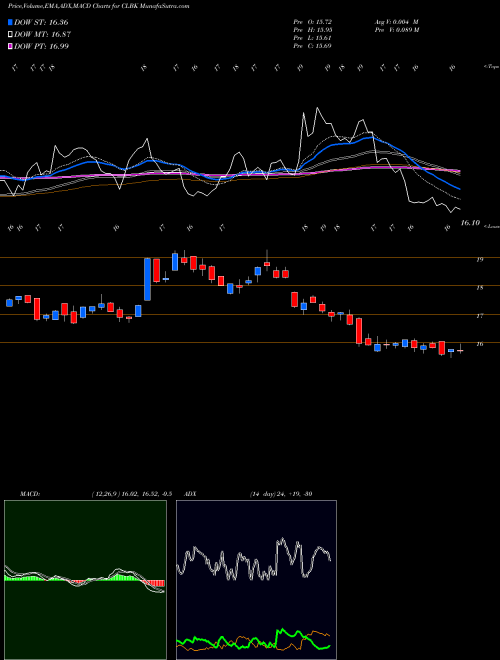This screenshot has width=500, height=660.
Task: Click the tall blue candlestick rising through 18
Action: tap(147, 279)
